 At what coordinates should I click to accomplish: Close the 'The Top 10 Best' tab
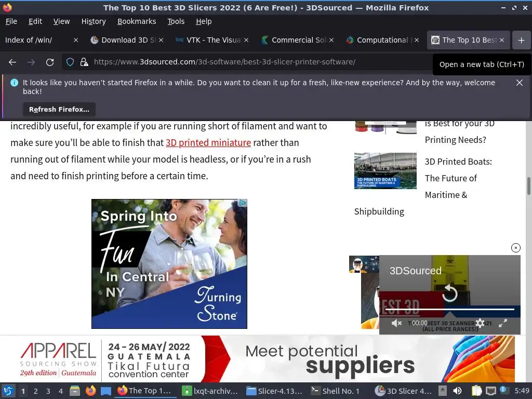tap(502, 40)
